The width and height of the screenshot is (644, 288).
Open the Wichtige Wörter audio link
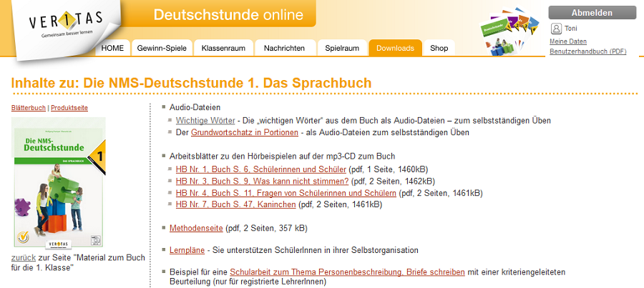pyautogui.click(x=205, y=121)
